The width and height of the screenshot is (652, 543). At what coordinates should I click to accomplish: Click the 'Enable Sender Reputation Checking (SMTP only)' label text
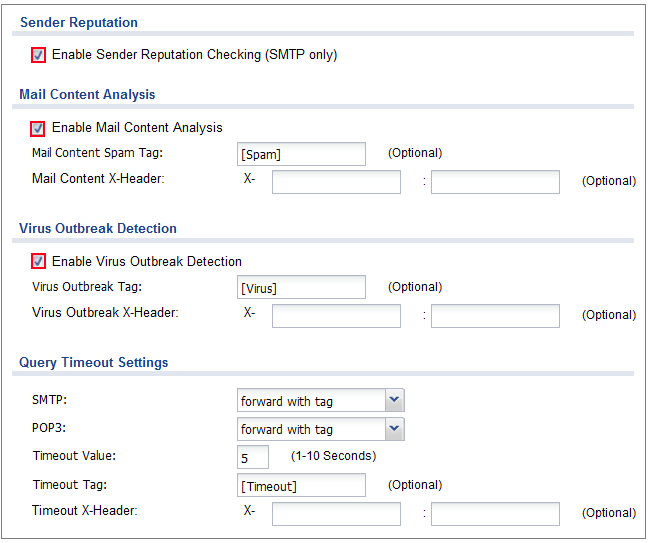click(194, 55)
